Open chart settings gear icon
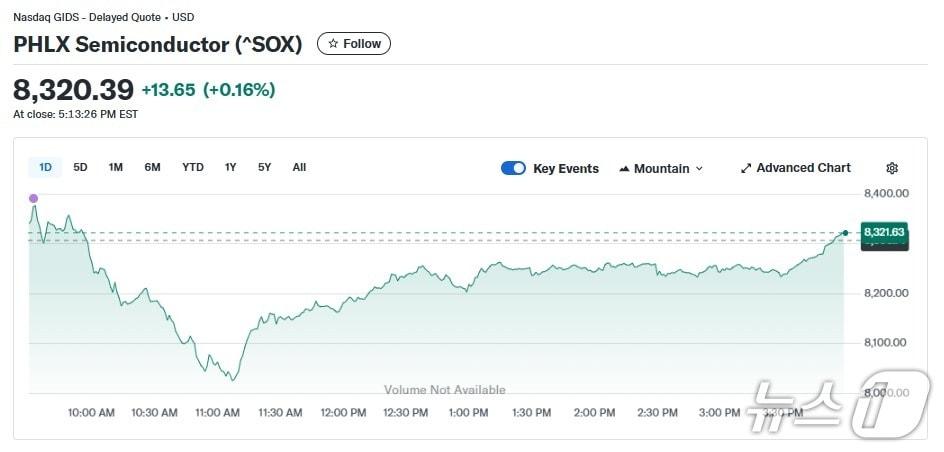The image size is (944, 452). point(892,168)
